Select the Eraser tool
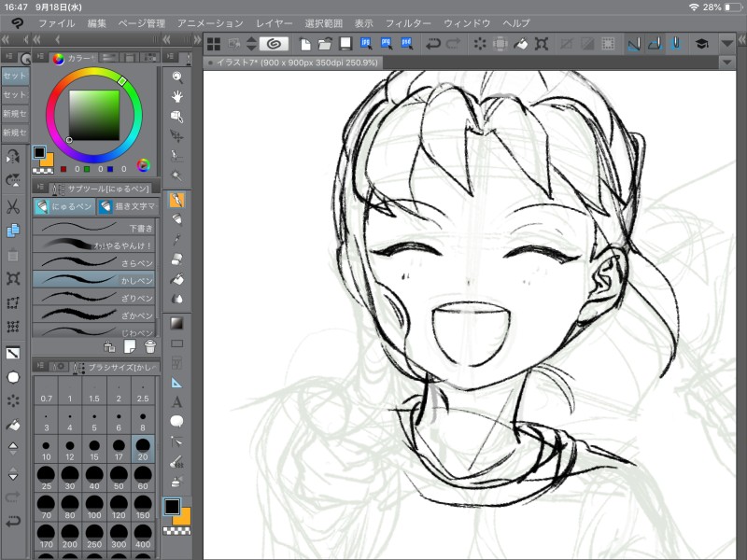This screenshot has width=747, height=560. (176, 259)
